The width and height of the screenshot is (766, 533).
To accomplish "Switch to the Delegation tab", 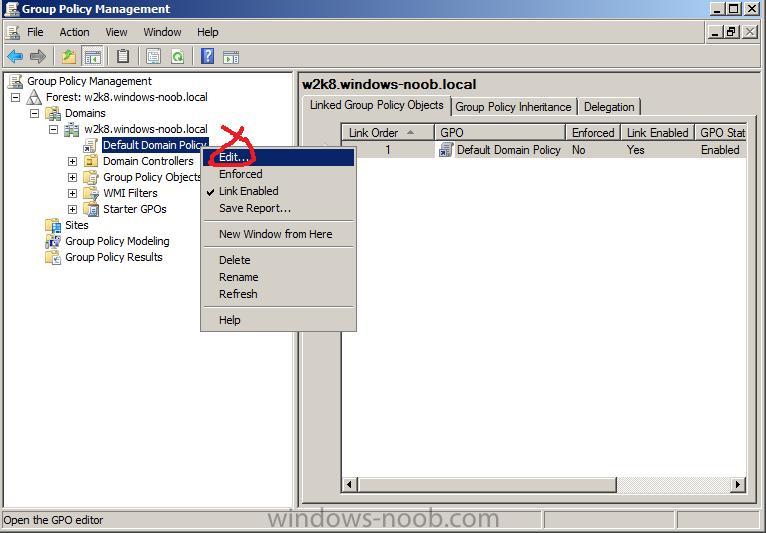I will pyautogui.click(x=609, y=107).
